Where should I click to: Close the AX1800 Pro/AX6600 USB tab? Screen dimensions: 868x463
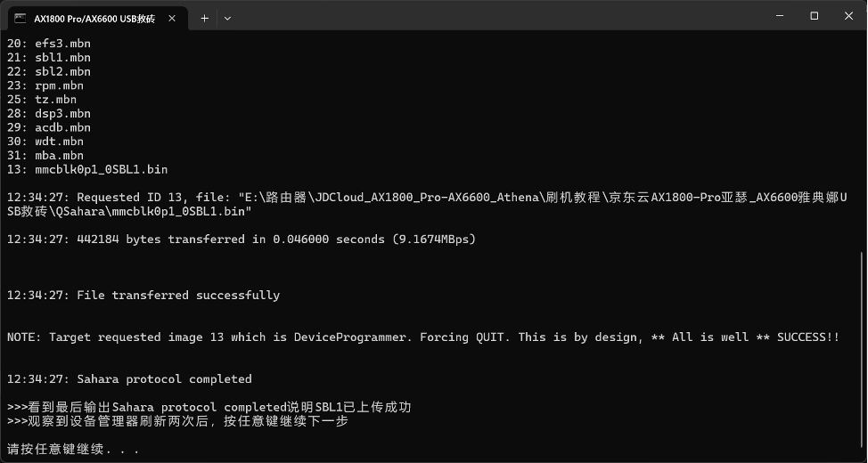(x=172, y=18)
